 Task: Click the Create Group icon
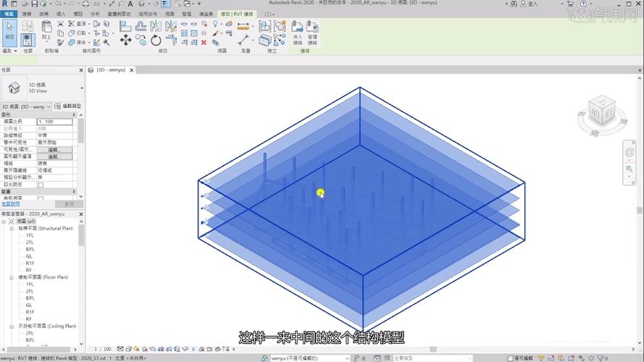[x=280, y=26]
